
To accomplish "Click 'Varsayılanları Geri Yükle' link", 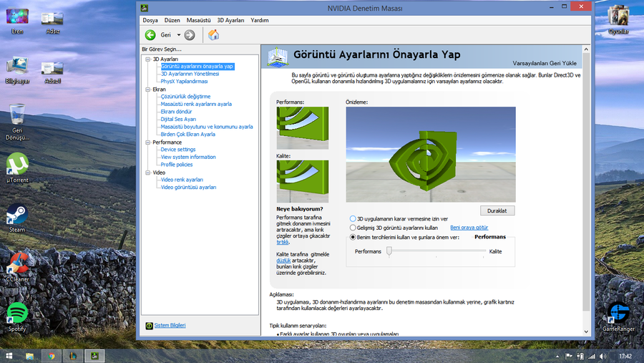I will [545, 63].
